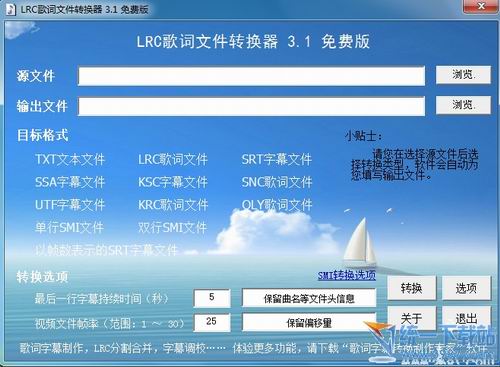Choose SNC歌词文件 as target format
Screen dimensions: 500x367
(277, 182)
